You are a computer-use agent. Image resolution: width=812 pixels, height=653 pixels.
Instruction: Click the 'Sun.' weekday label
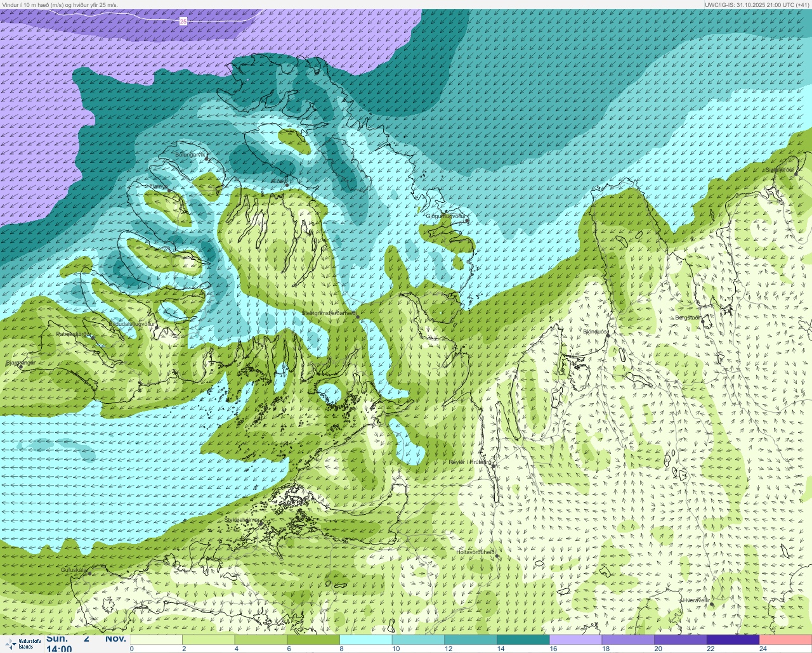pyautogui.click(x=57, y=639)
